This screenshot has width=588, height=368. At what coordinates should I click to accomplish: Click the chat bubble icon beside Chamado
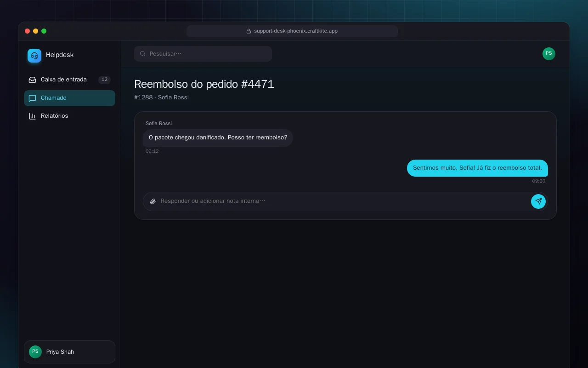(32, 98)
